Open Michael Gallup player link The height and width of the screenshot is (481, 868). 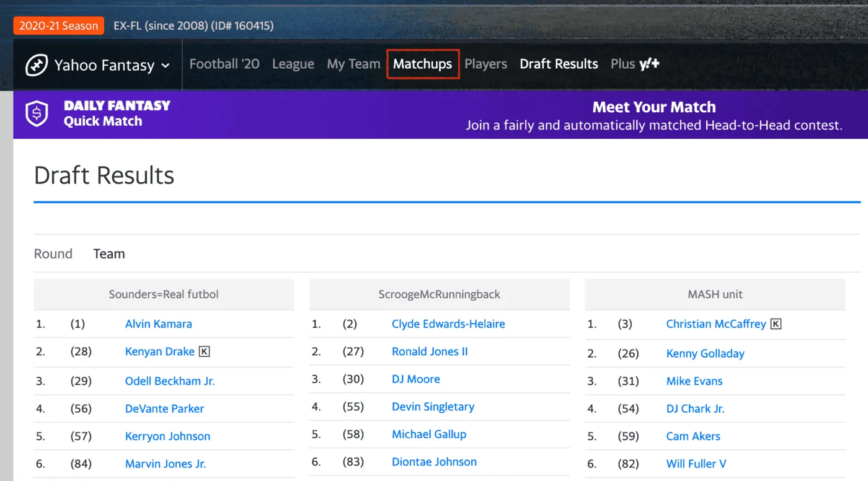[x=429, y=434]
